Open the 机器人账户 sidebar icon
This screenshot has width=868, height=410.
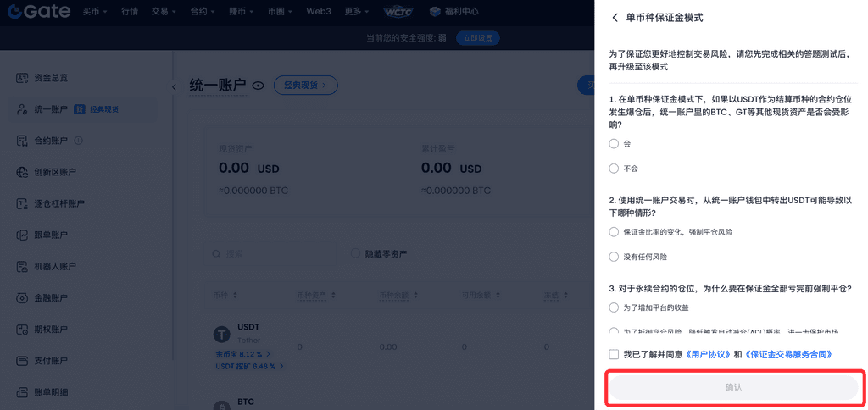coord(23,266)
